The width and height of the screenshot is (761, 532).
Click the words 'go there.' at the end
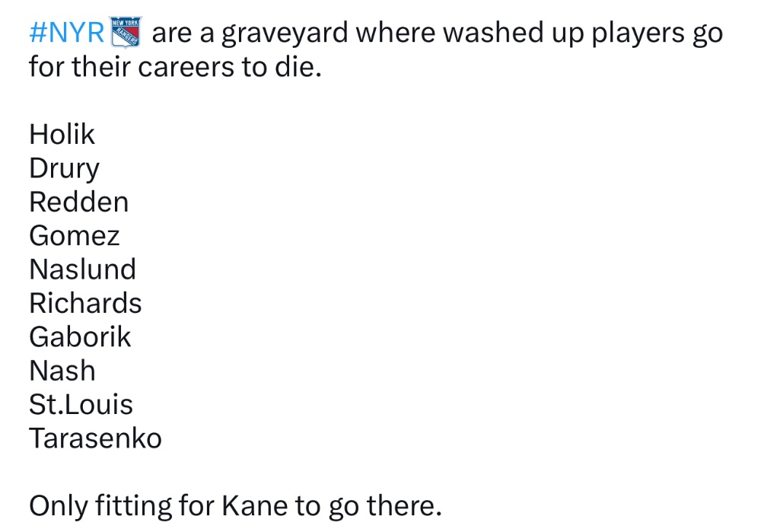click(385, 507)
